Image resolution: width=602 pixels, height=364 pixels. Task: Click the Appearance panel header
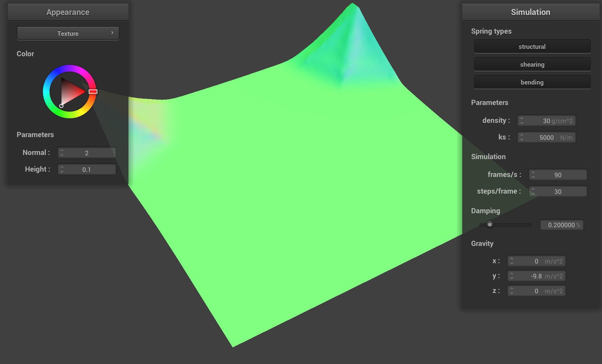[x=68, y=12]
